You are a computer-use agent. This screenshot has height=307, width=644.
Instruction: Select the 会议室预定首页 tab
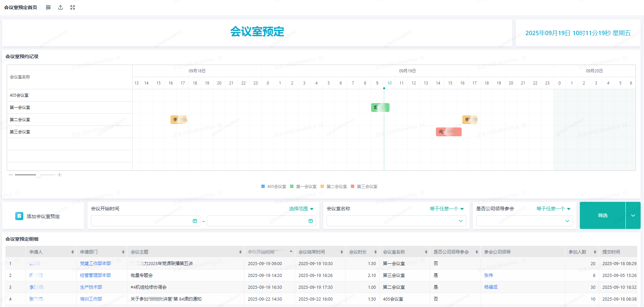[21, 7]
